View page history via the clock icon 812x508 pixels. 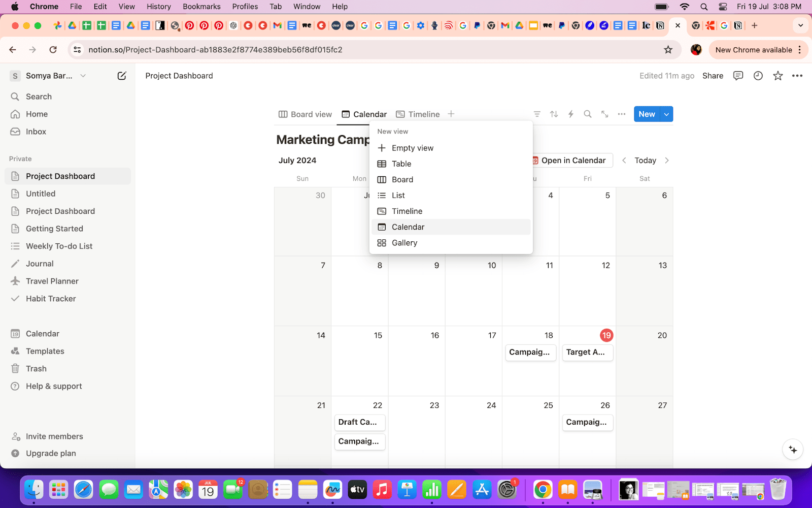click(x=758, y=75)
